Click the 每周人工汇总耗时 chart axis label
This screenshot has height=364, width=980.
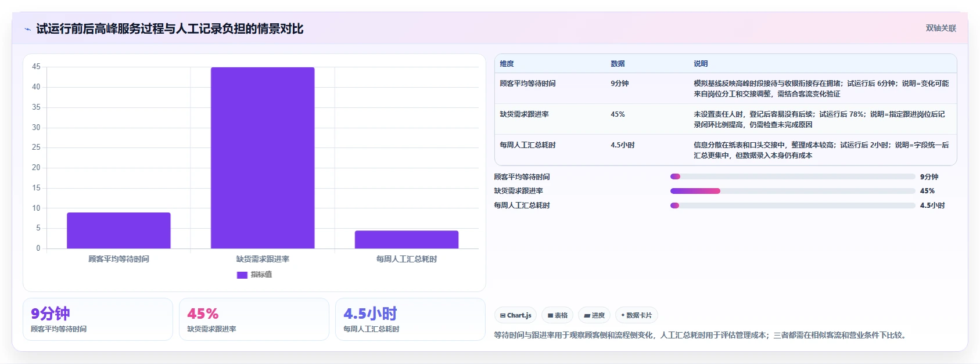[407, 259]
